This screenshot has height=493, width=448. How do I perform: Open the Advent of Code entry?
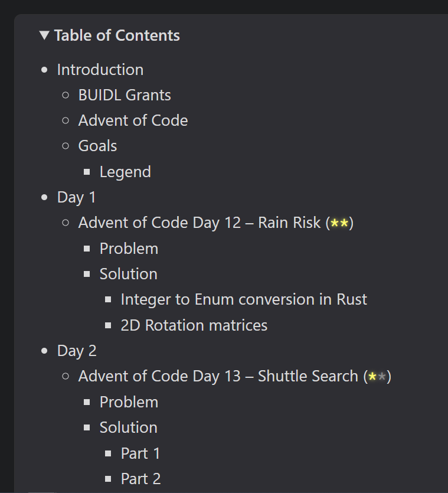coord(133,120)
